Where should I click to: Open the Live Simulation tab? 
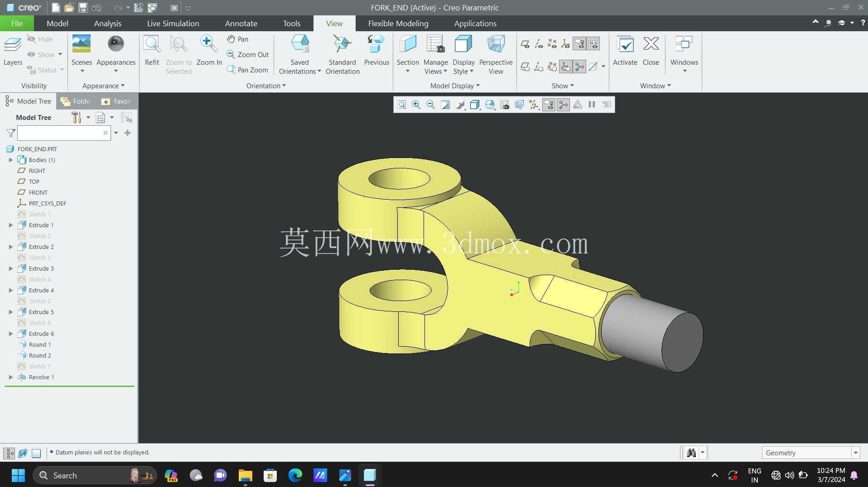173,24
